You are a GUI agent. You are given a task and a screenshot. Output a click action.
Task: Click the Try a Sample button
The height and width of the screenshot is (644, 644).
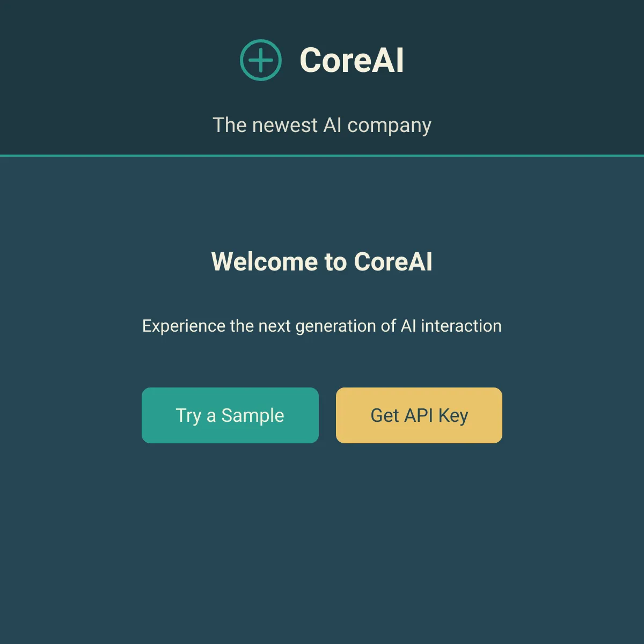pos(230,415)
